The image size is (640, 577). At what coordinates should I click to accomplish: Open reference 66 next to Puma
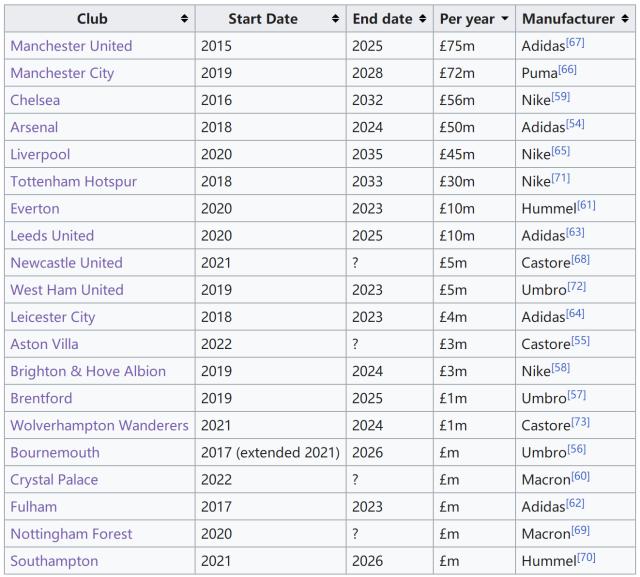pos(567,69)
